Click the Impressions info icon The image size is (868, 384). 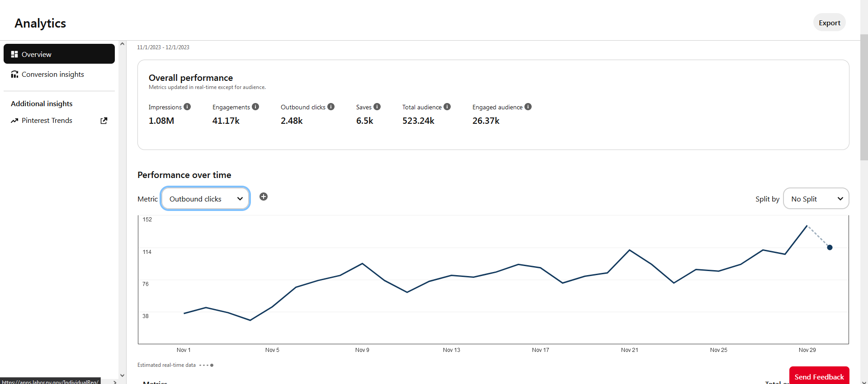[187, 107]
